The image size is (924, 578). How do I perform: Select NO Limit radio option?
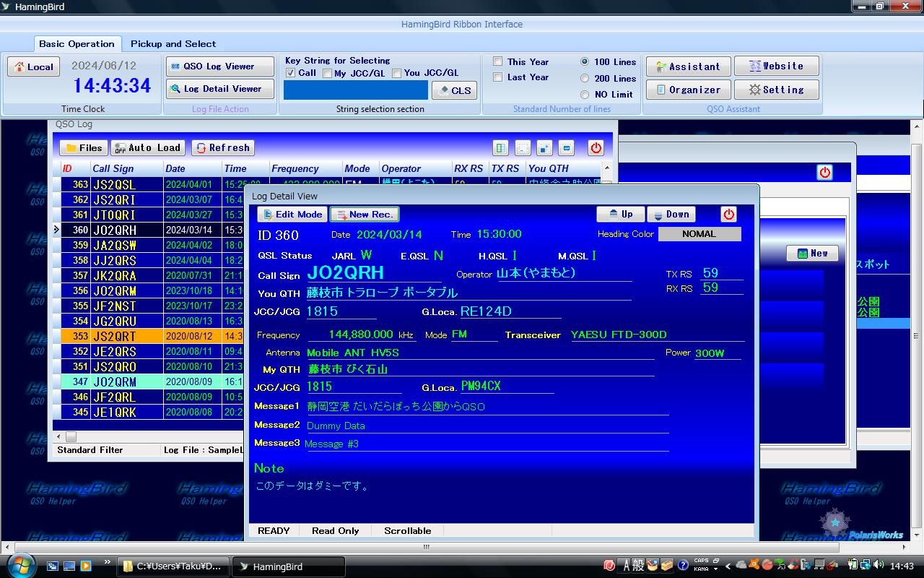coord(585,95)
